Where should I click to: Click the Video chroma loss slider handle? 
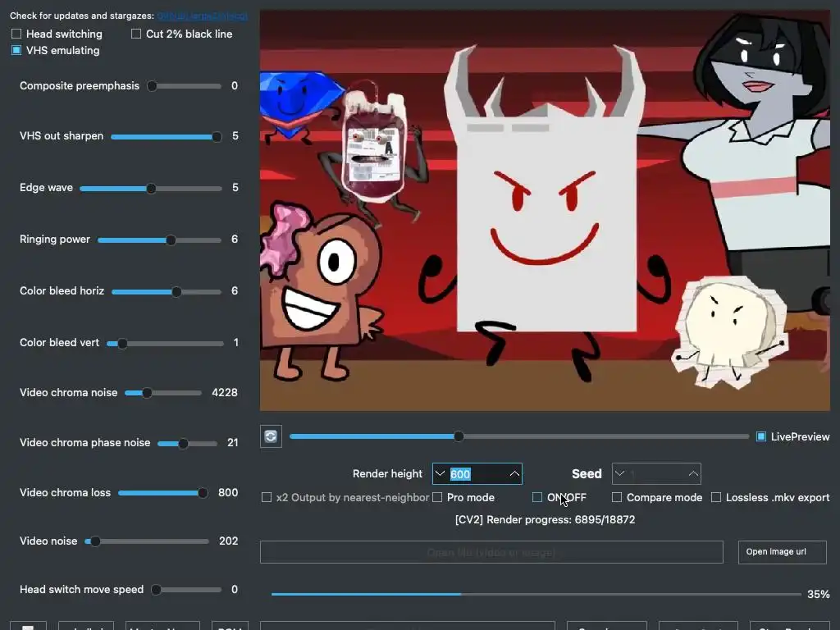tap(203, 493)
